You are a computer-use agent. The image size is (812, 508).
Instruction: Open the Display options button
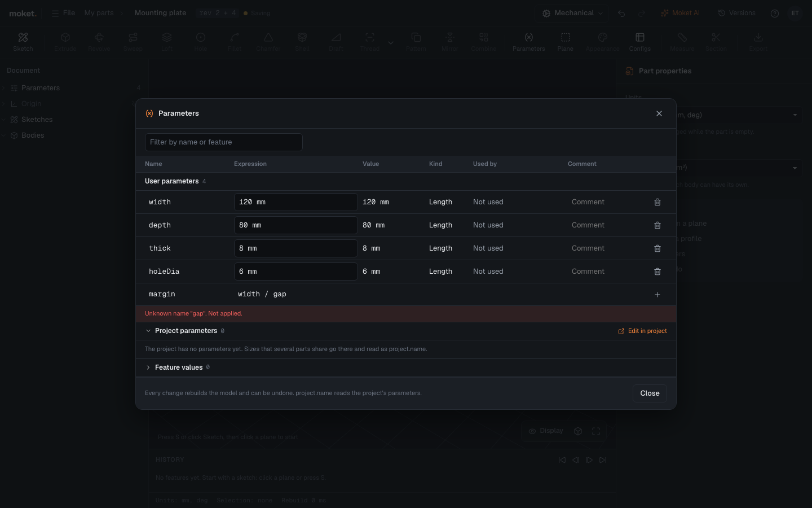(546, 431)
